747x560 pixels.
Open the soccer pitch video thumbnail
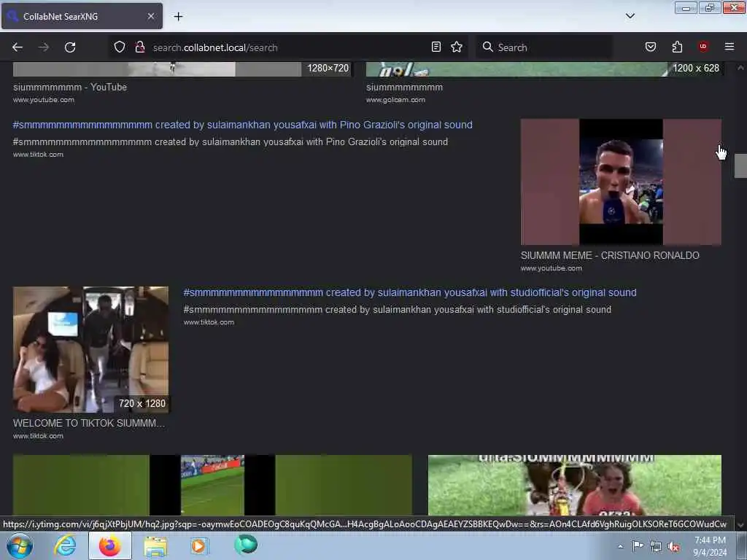[212, 485]
